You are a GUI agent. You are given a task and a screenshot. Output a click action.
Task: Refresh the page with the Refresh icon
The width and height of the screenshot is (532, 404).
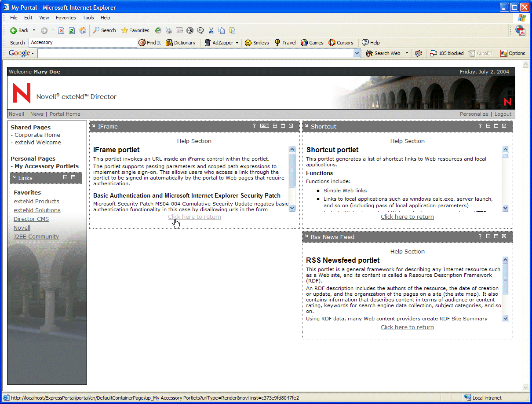coord(72,30)
